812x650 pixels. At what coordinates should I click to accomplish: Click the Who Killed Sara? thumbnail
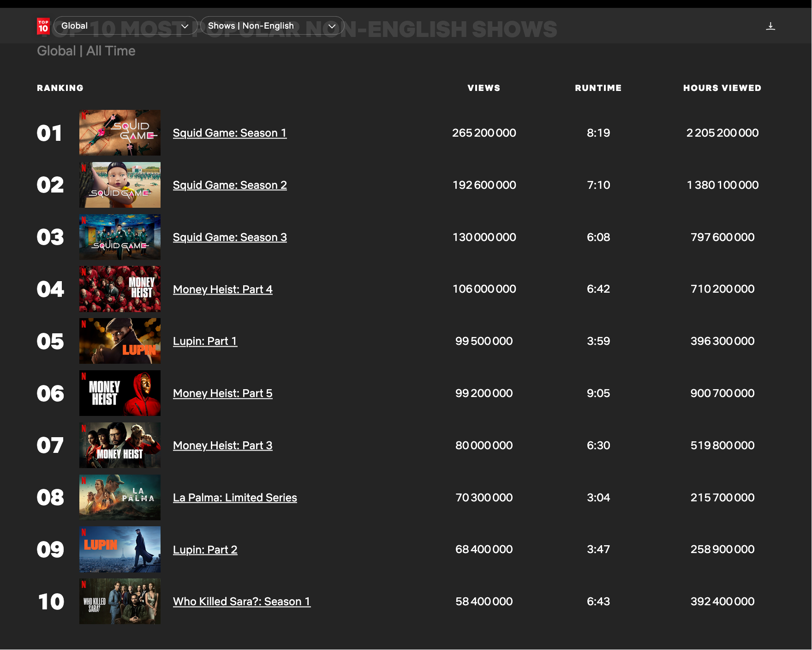point(120,602)
